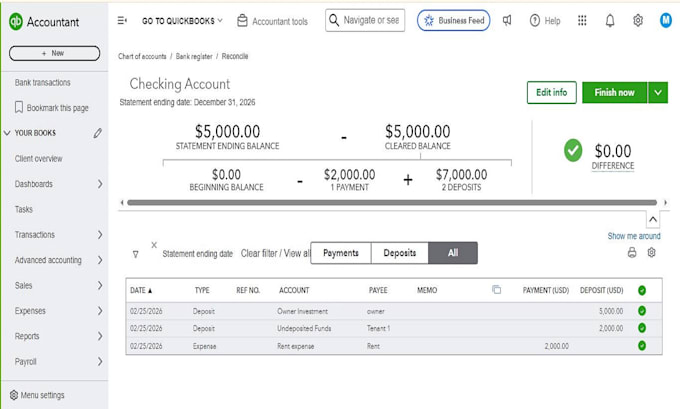This screenshot has height=409, width=680.
Task: Expand the Reports menu chevron
Action: (100, 336)
